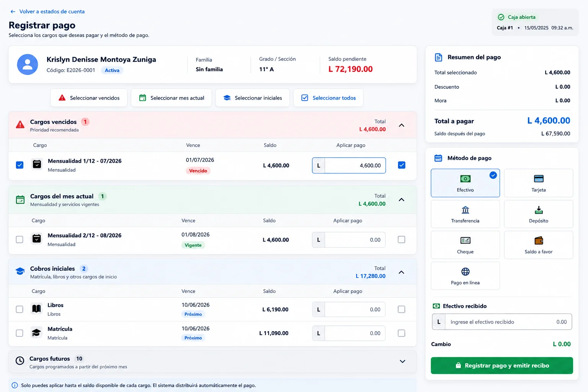
Task: Click Seleccionar todos button
Action: click(x=328, y=98)
